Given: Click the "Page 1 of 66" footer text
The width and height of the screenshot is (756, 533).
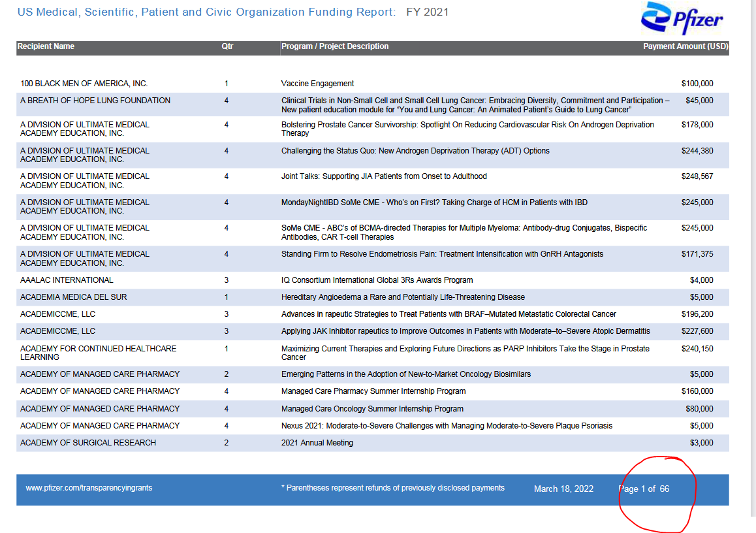Looking at the screenshot, I should click(644, 489).
